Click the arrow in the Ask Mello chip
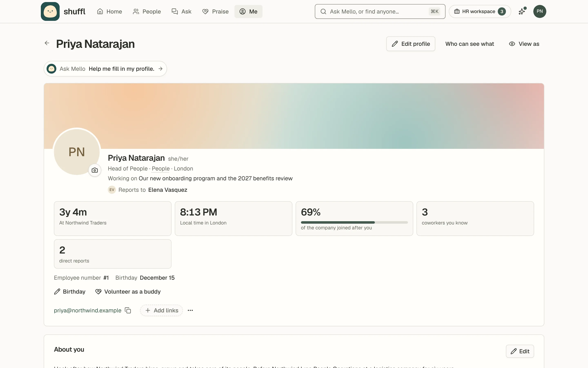Image resolution: width=588 pixels, height=368 pixels. click(x=160, y=69)
